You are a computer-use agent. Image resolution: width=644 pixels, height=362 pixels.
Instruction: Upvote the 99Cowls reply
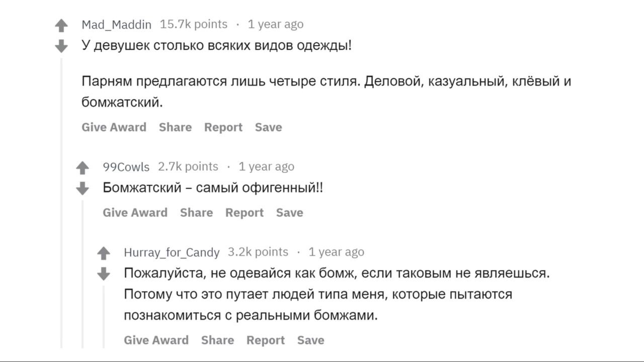tap(83, 167)
